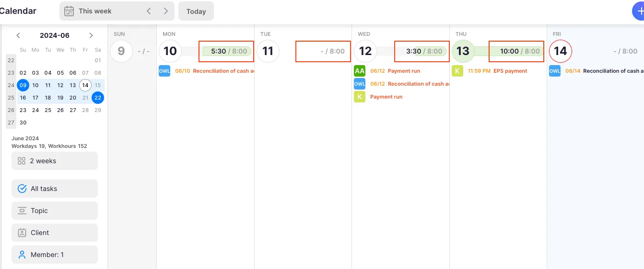Click the OWL badge on Monday's task
The image size is (644, 269).
click(x=164, y=71)
